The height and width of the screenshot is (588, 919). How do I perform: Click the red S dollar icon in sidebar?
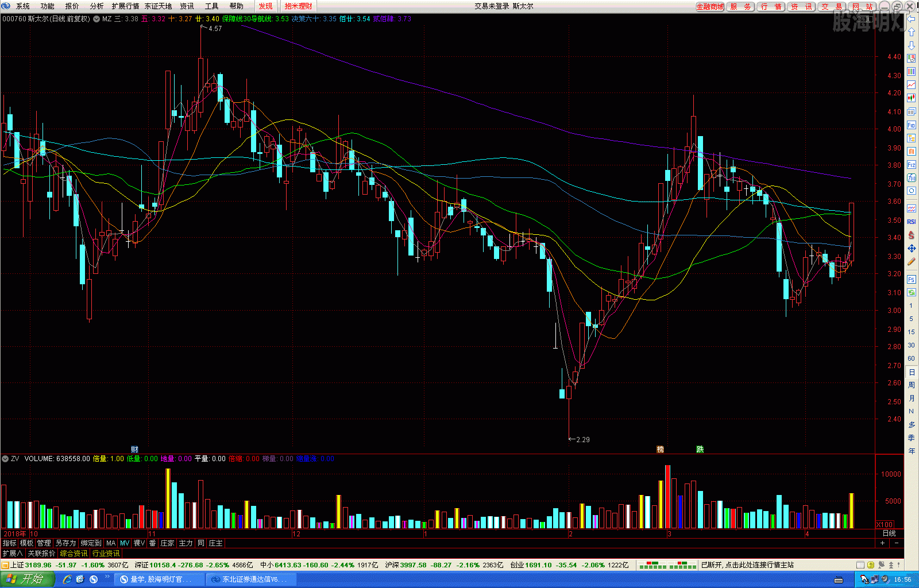click(x=912, y=235)
